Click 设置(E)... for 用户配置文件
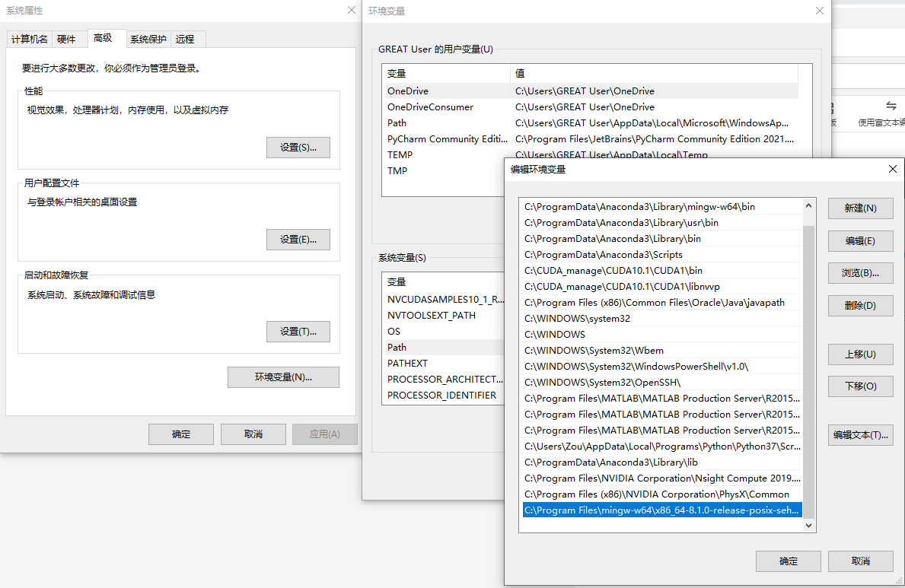Viewport: 905px width, 588px height. point(298,240)
